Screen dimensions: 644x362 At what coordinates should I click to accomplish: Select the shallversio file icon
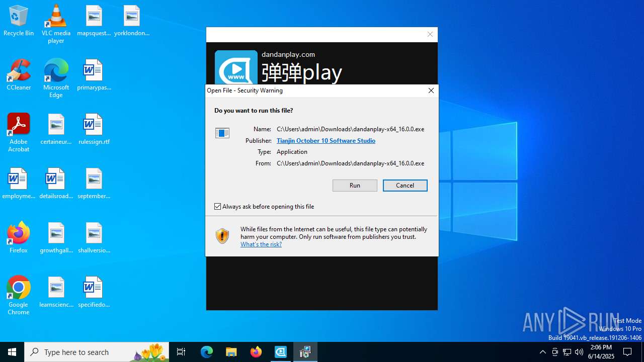click(94, 238)
